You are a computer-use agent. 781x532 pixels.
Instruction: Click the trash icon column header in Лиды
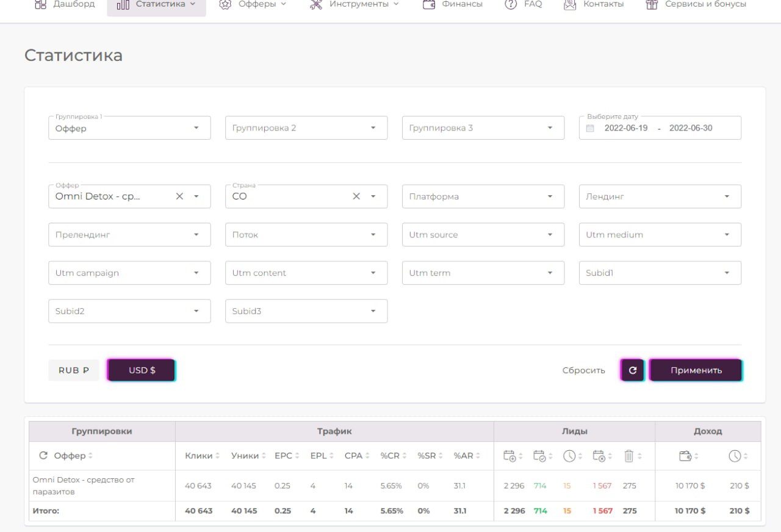629,456
